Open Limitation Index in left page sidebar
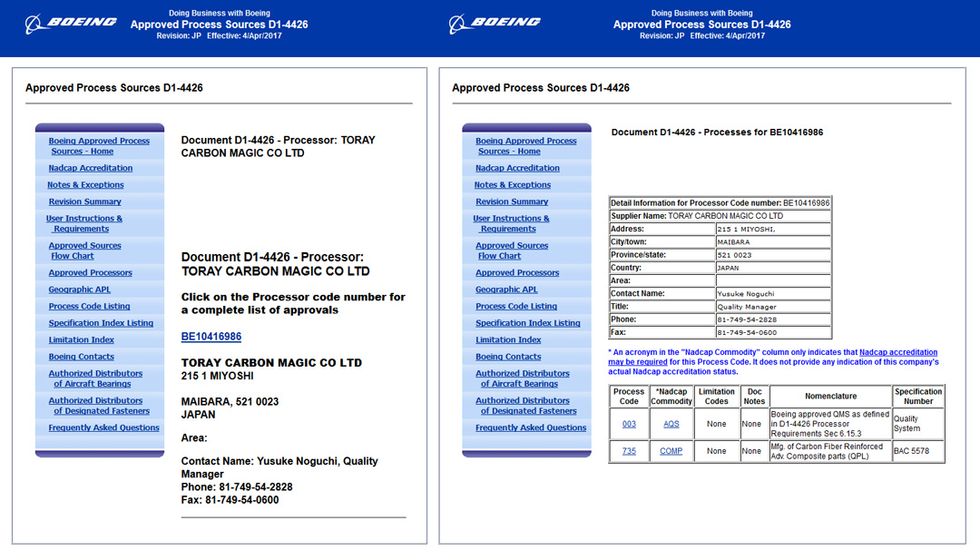980x560 pixels. pyautogui.click(x=82, y=340)
